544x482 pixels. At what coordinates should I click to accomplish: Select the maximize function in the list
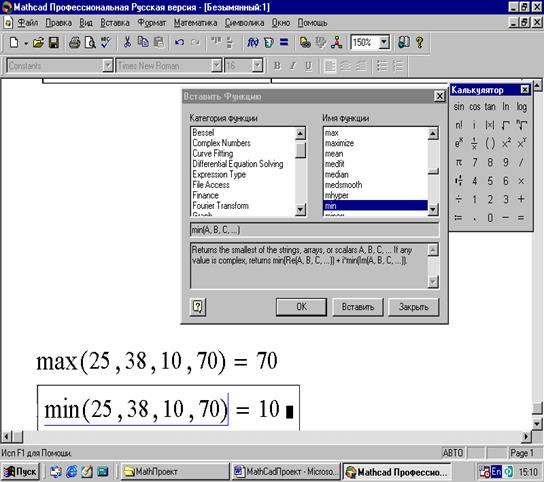(339, 143)
